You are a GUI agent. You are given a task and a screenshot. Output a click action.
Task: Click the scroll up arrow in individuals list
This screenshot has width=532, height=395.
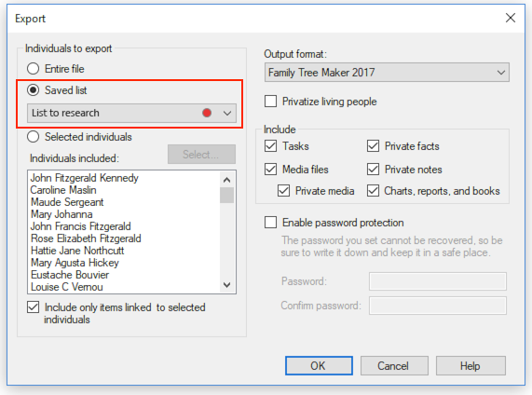(227, 180)
